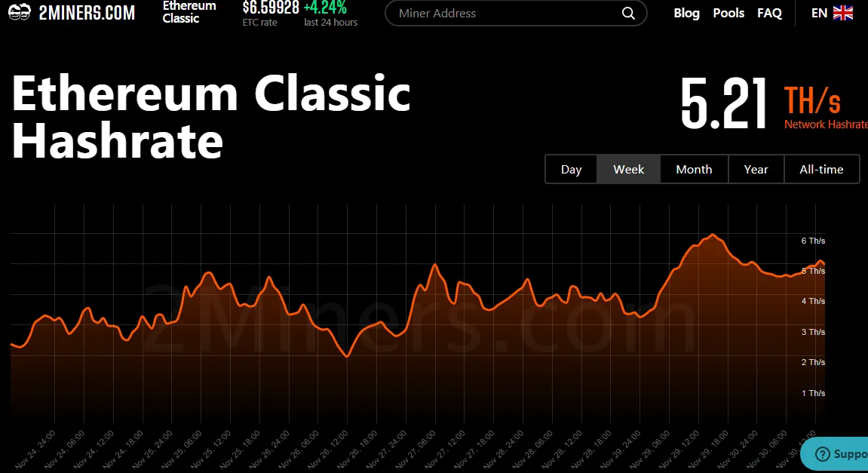This screenshot has height=473, width=868.
Task: Click the TH/s unit label
Action: click(812, 100)
